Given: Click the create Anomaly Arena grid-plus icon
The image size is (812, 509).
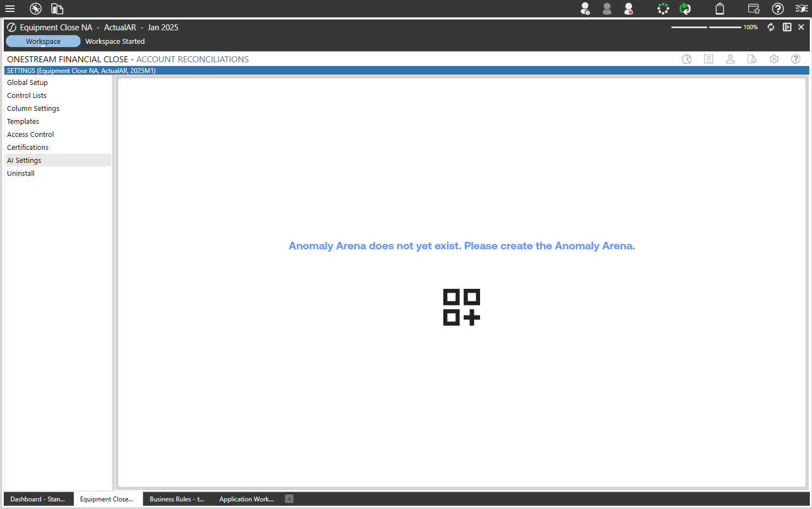Looking at the screenshot, I should point(462,307).
